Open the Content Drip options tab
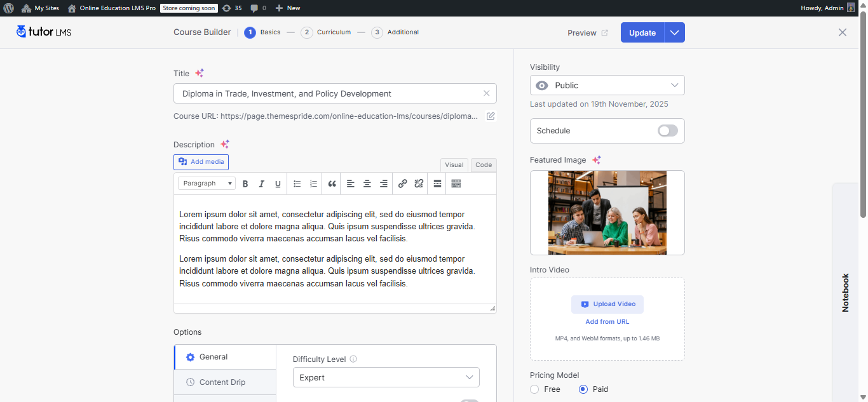This screenshot has width=868, height=402. coord(222,382)
